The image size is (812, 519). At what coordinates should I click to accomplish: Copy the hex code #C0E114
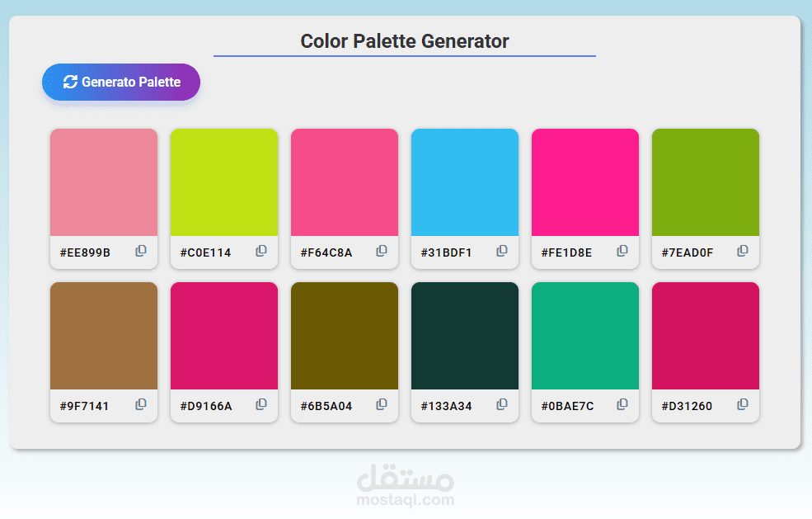coord(260,251)
